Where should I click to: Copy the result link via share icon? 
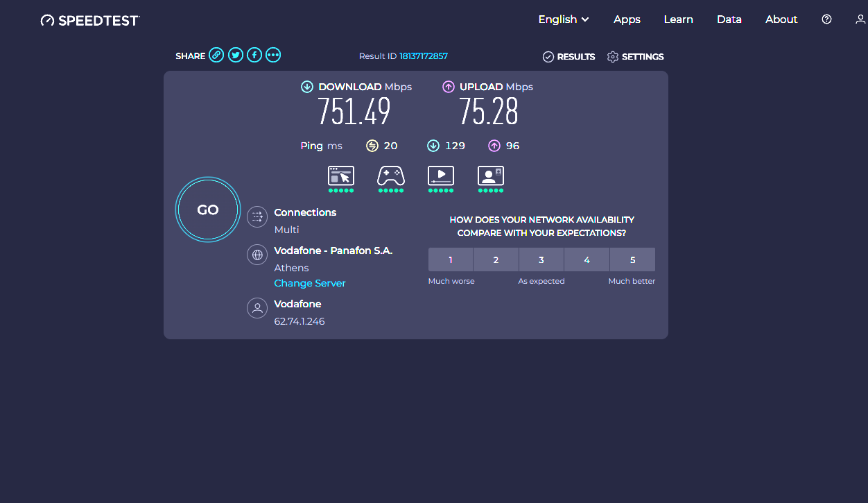[x=216, y=56]
